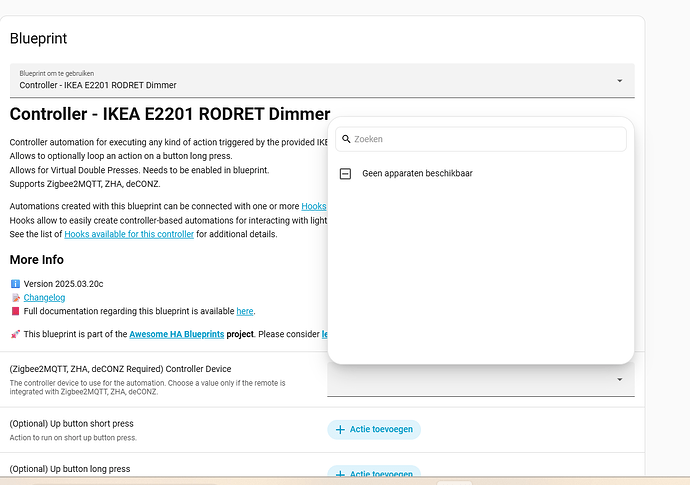Image resolution: width=690 pixels, height=485 pixels.
Task: Open the blueprint selection dropdown
Action: tap(322, 80)
